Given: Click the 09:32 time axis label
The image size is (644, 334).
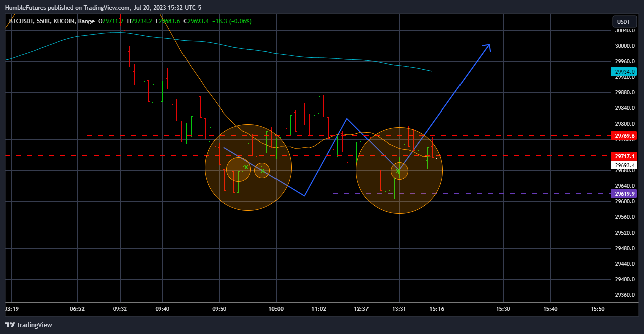Looking at the screenshot, I should coord(120,309).
